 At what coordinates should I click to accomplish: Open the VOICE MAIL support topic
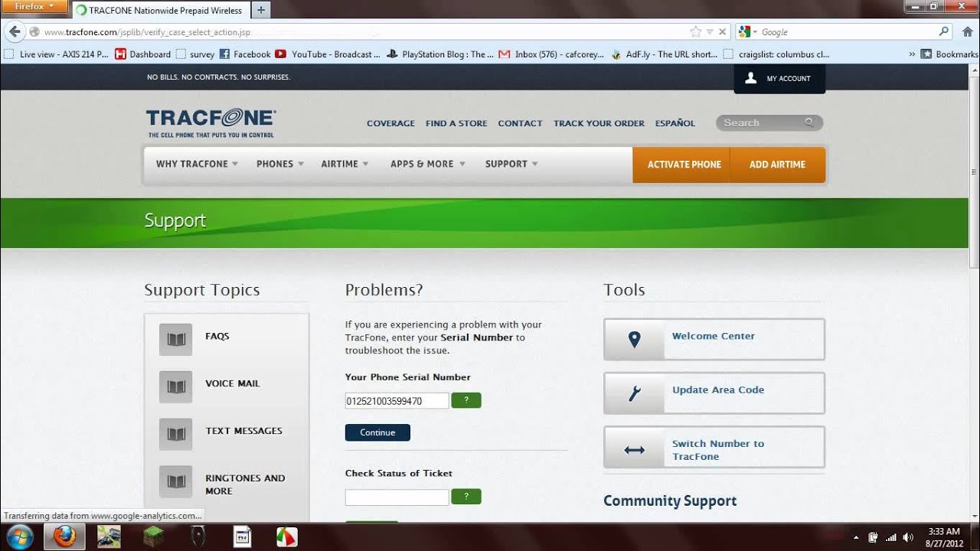pos(233,383)
